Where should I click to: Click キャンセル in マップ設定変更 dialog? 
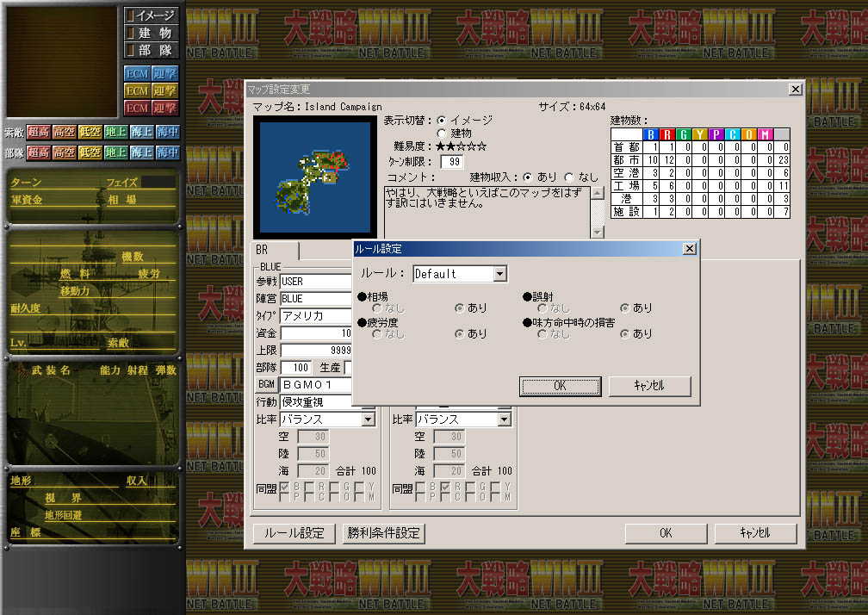coord(756,533)
